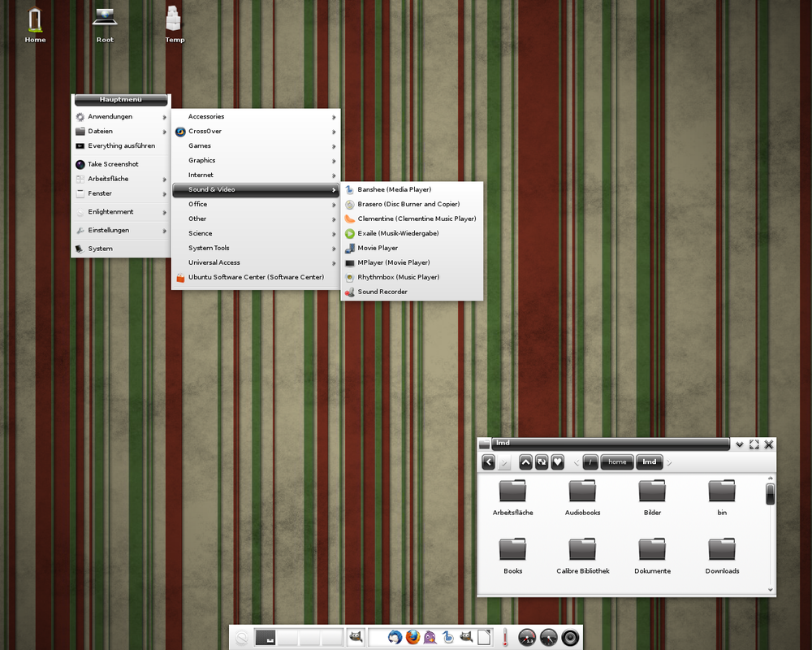812x650 pixels.
Task: Launch MPlayer (Movie Player) entry
Action: (x=412, y=262)
